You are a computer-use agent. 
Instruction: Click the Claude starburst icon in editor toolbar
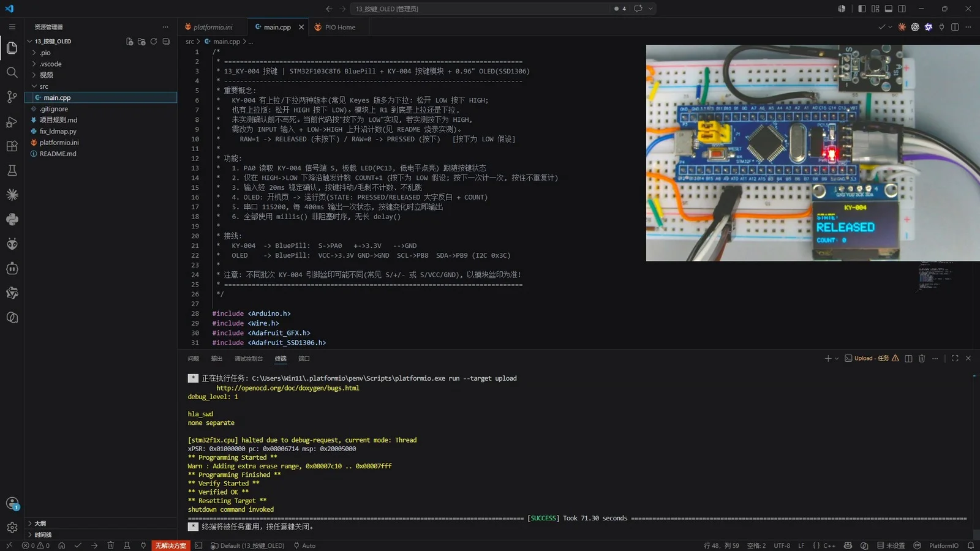coord(902,27)
